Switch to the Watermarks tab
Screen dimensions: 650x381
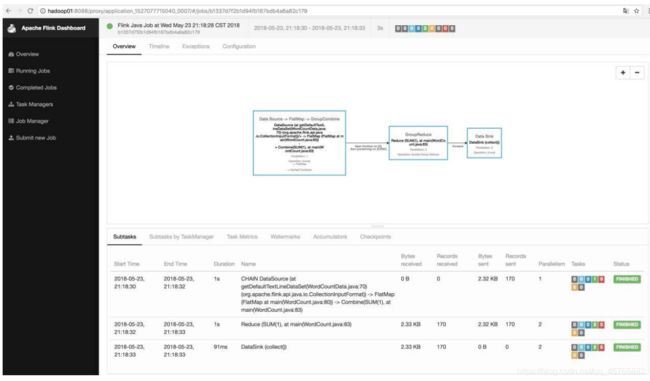pos(285,237)
